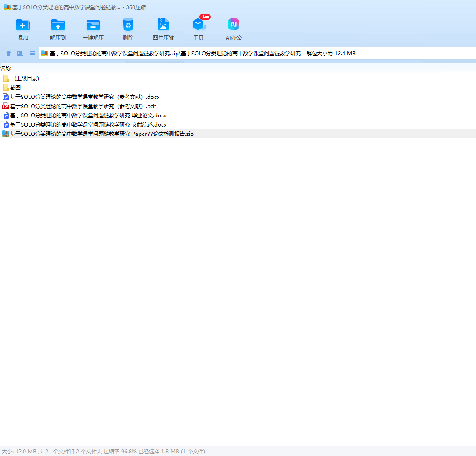Click the zip icon of PaperYY archive
The image size is (476, 456).
tap(5, 134)
